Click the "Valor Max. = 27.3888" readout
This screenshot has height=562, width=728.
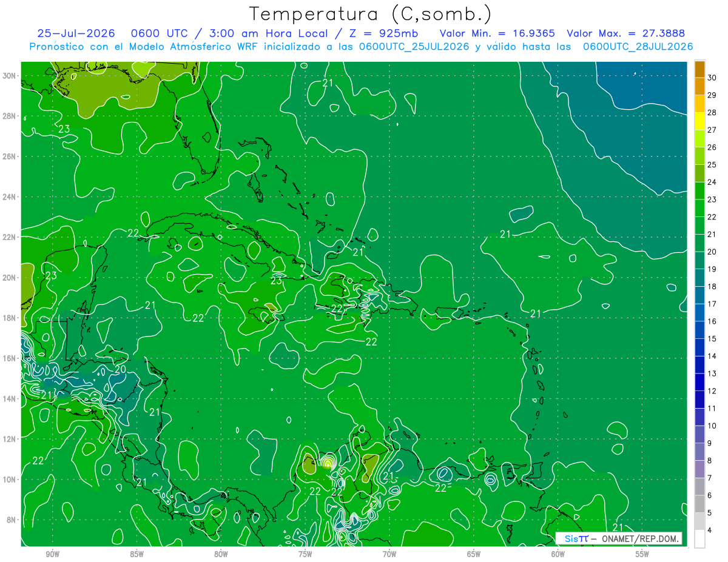pos(626,34)
